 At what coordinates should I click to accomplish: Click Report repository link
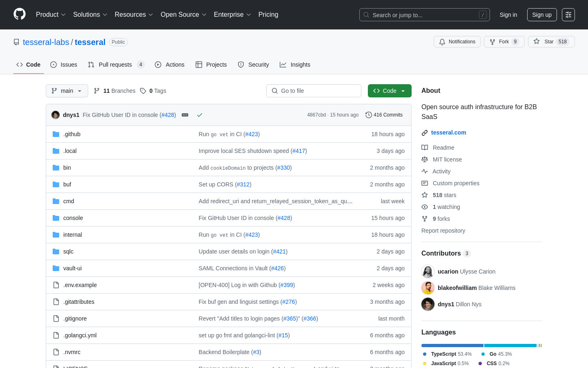pos(443,231)
